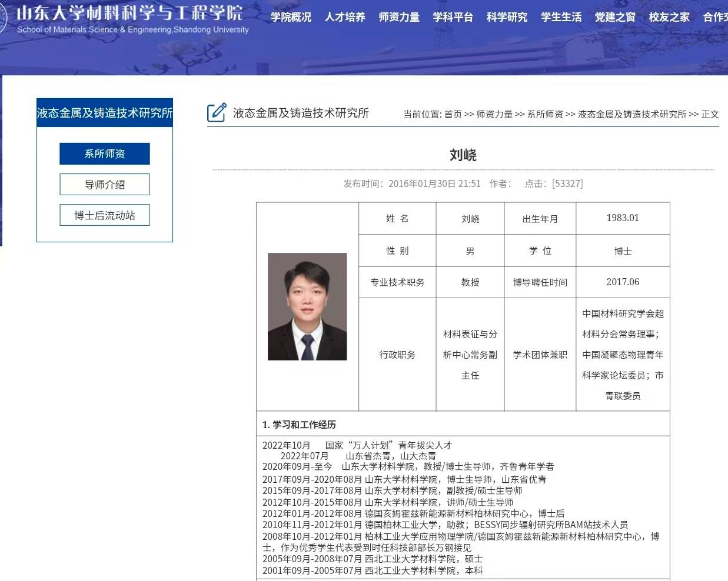Click the 2012年01月-2012年08月 博士后 entry
The height and width of the screenshot is (581, 728).
pyautogui.click(x=414, y=513)
